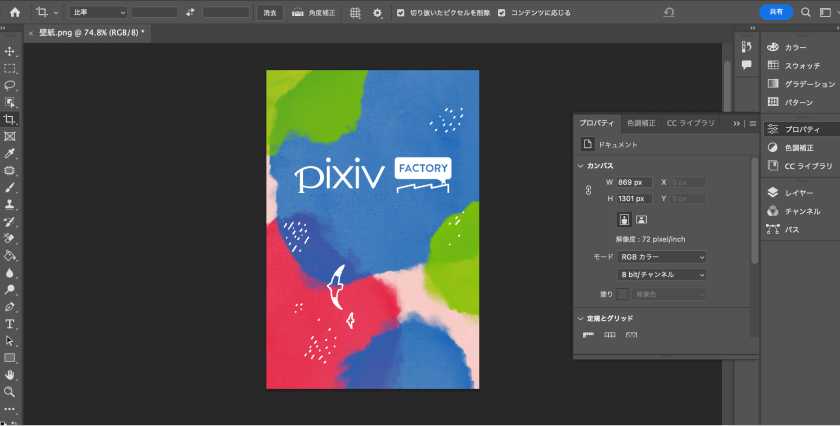
Task: Set canvas orientation to landscape
Action: click(x=641, y=219)
